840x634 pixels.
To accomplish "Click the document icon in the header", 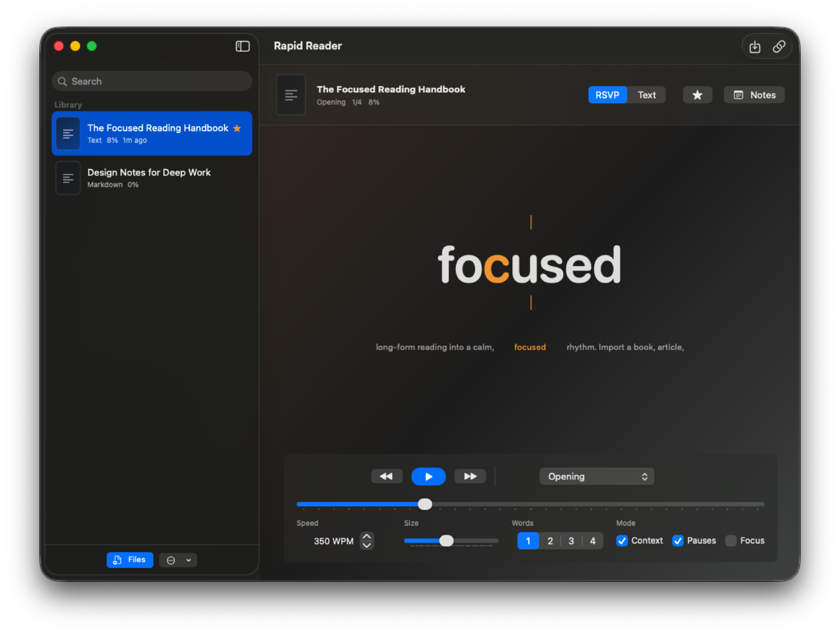I will (x=291, y=95).
